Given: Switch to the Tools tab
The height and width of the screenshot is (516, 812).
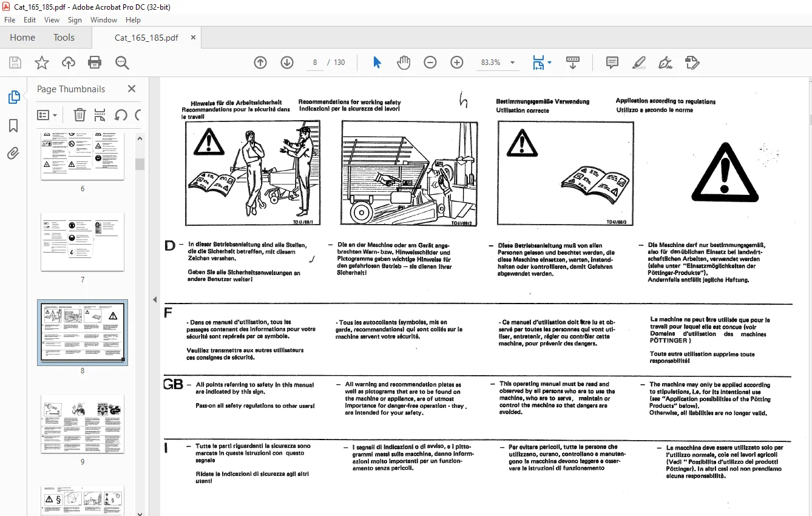Looking at the screenshot, I should (x=64, y=38).
